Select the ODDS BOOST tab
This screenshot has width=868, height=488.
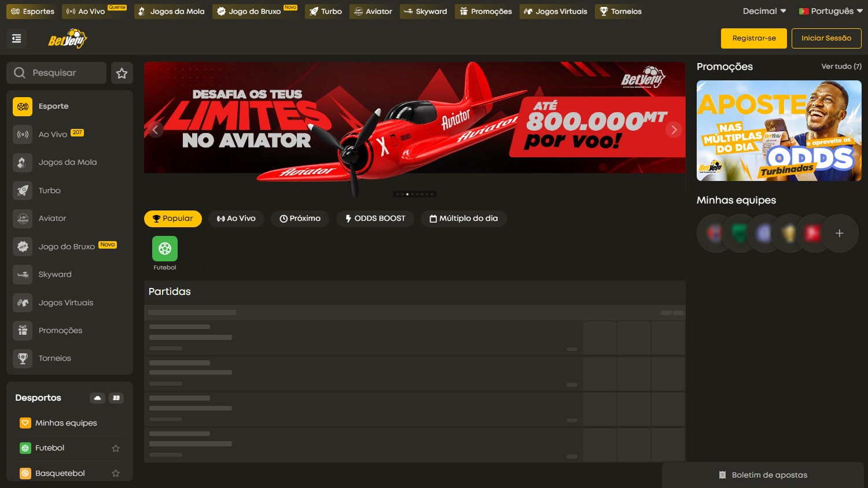pyautogui.click(x=375, y=219)
